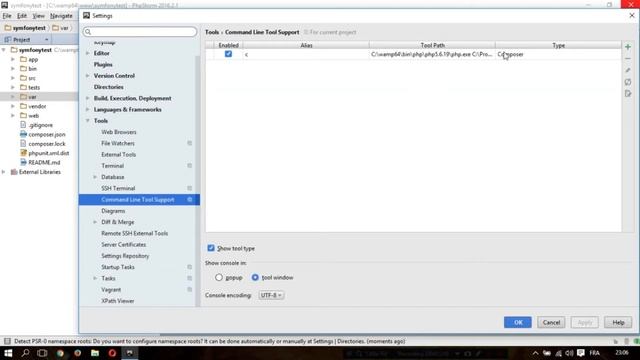Expand the Database settings node
Viewport: 640px width, 360px height.
click(x=95, y=177)
